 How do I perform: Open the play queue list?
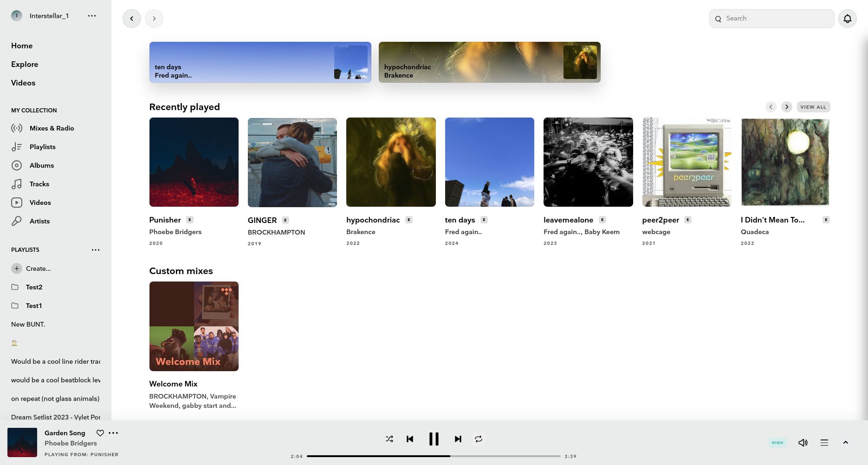pyautogui.click(x=824, y=443)
